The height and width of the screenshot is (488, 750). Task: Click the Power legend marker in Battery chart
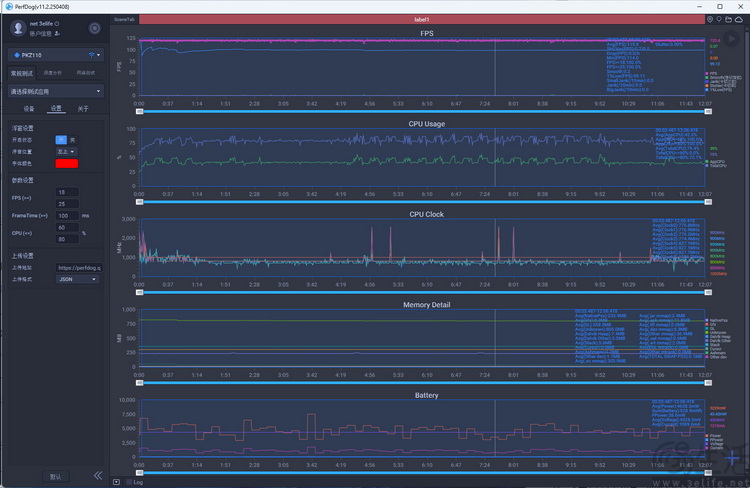click(x=706, y=436)
